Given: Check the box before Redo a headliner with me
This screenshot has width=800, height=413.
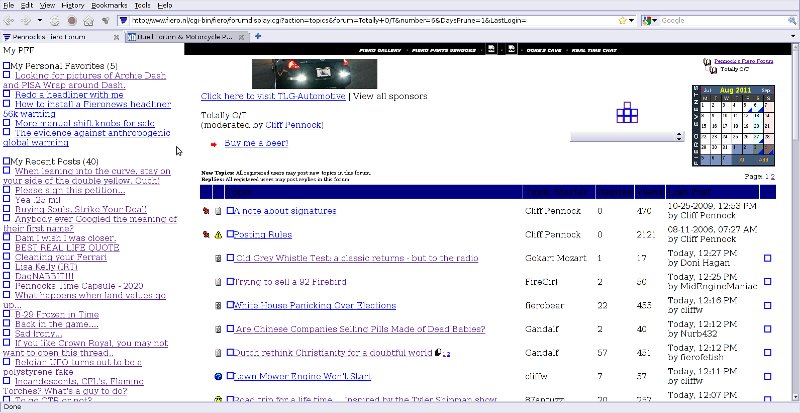Looking at the screenshot, I should click(6, 94).
